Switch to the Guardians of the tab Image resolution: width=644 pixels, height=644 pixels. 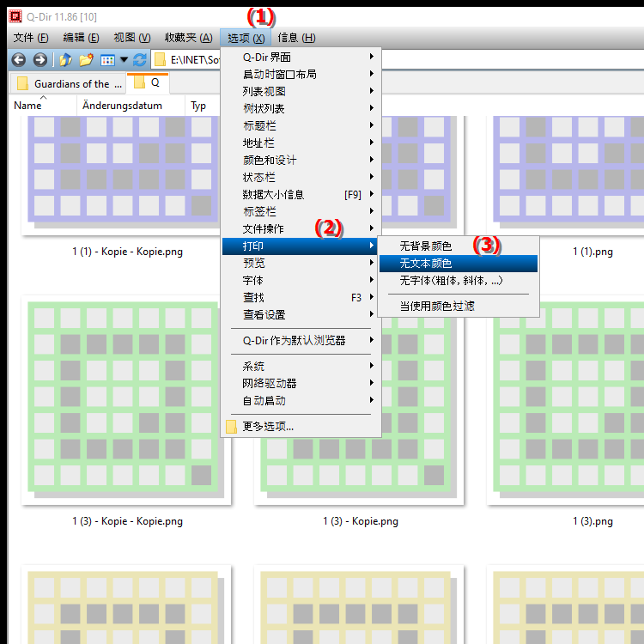(67, 84)
